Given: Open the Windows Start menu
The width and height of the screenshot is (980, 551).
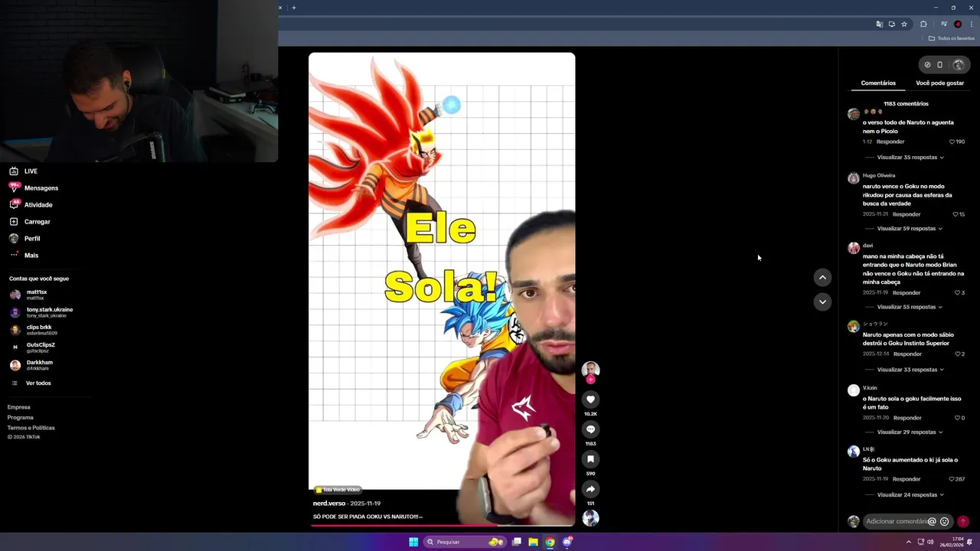Looking at the screenshot, I should (413, 542).
